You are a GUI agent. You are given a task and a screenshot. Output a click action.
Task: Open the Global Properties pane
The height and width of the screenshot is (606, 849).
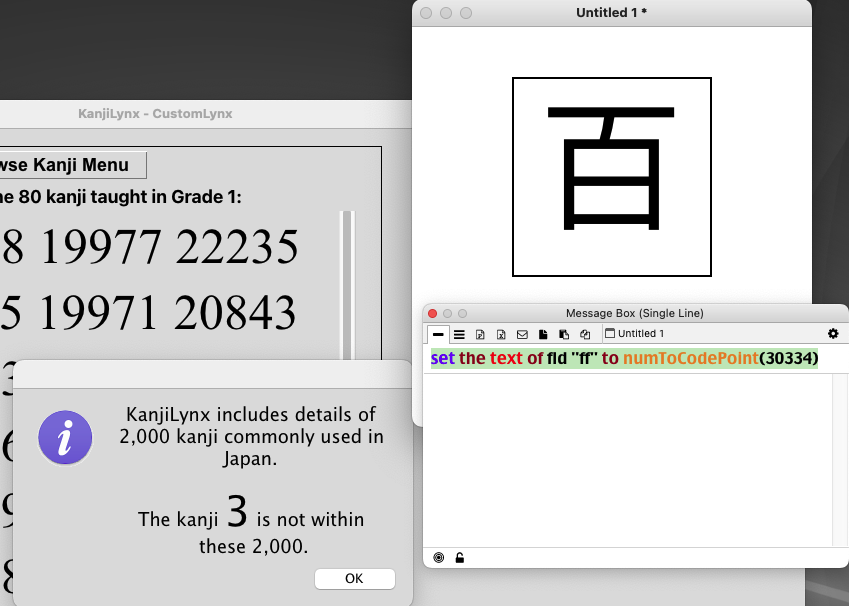click(480, 334)
